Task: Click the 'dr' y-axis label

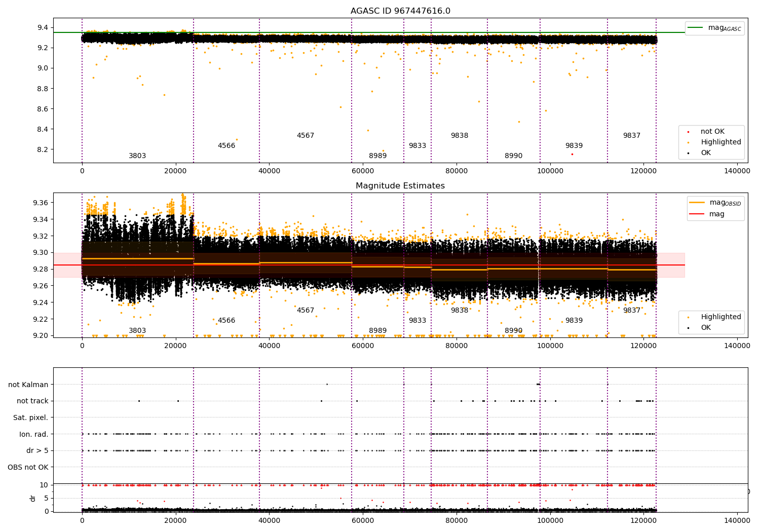Action: tap(33, 498)
